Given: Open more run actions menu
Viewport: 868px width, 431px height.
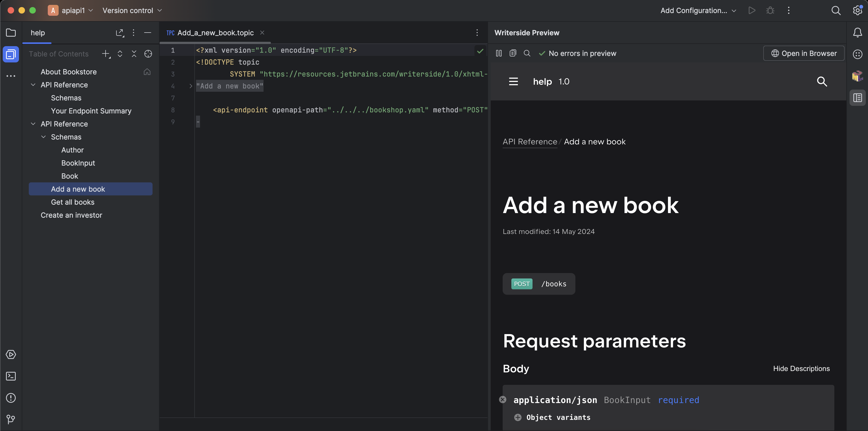Looking at the screenshot, I should point(789,10).
